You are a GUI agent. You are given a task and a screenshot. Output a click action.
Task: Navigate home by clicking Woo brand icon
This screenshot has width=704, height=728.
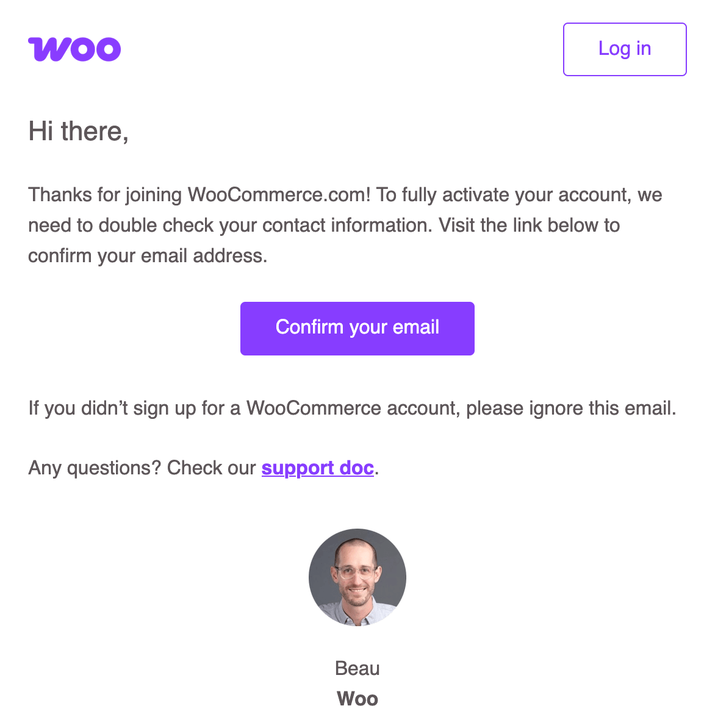point(74,49)
